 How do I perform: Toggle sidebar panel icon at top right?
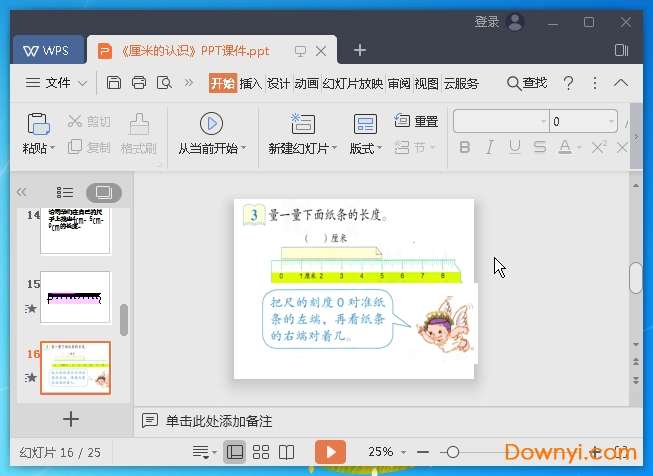[x=621, y=50]
